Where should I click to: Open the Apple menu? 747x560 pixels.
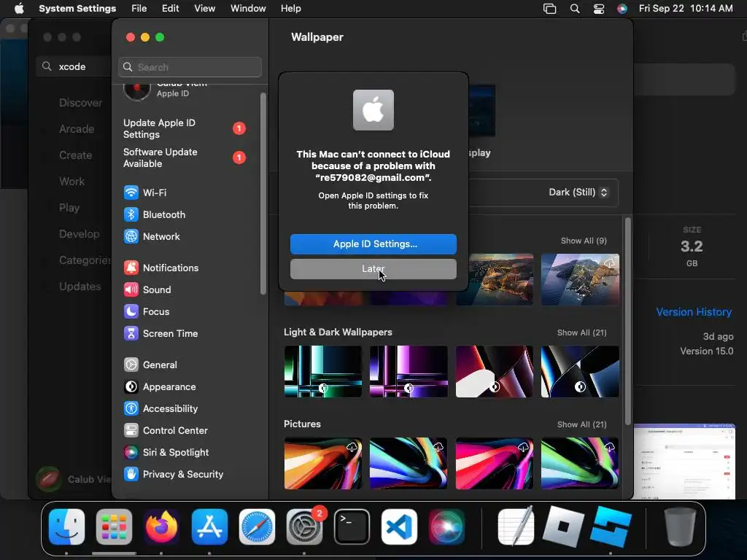point(19,9)
